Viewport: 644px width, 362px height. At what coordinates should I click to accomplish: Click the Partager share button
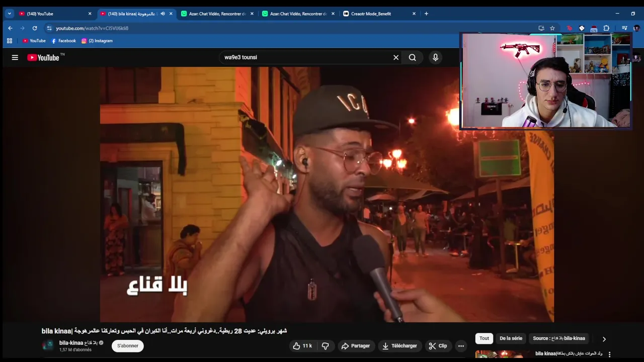pos(355,346)
